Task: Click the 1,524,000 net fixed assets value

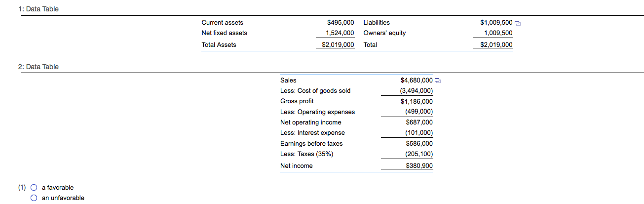Action: (x=340, y=33)
